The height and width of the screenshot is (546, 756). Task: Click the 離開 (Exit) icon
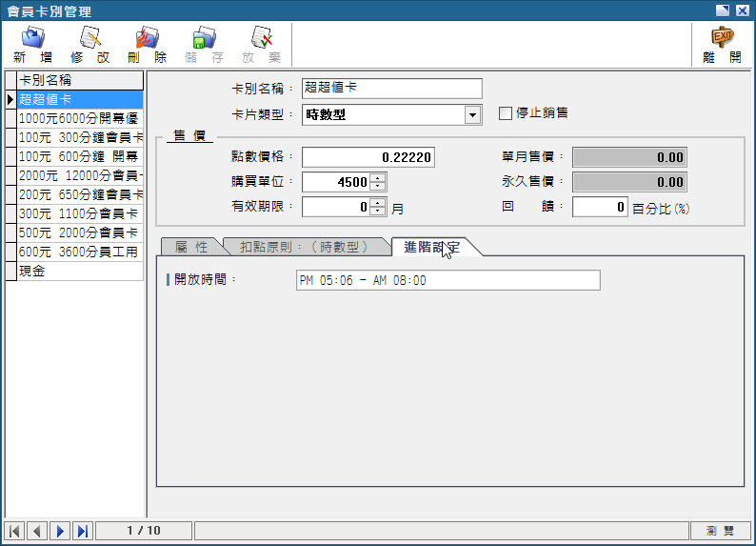click(723, 44)
